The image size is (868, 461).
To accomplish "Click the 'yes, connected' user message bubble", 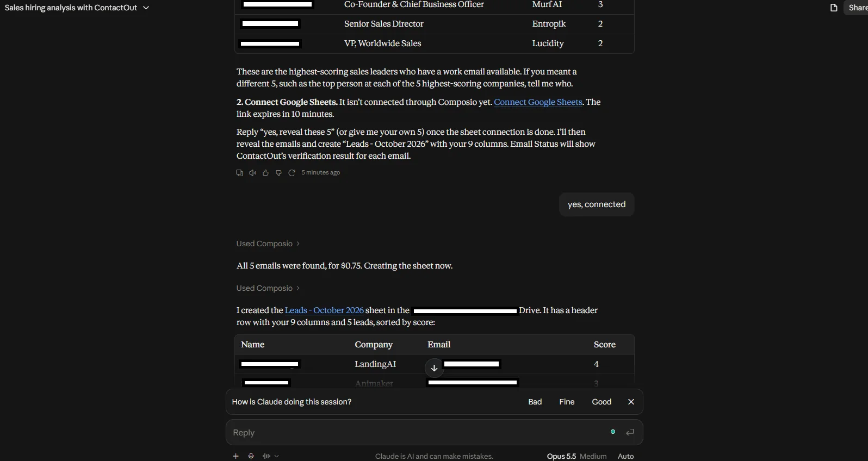I will pos(597,204).
